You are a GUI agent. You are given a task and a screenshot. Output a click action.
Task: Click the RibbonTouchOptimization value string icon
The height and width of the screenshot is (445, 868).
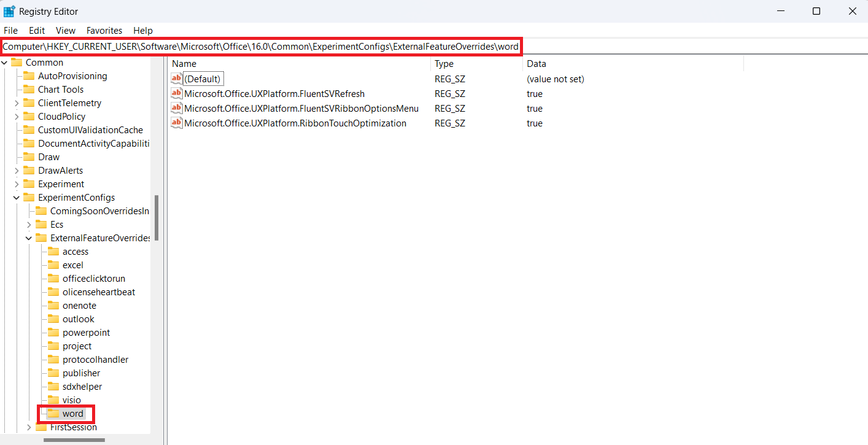pos(177,123)
